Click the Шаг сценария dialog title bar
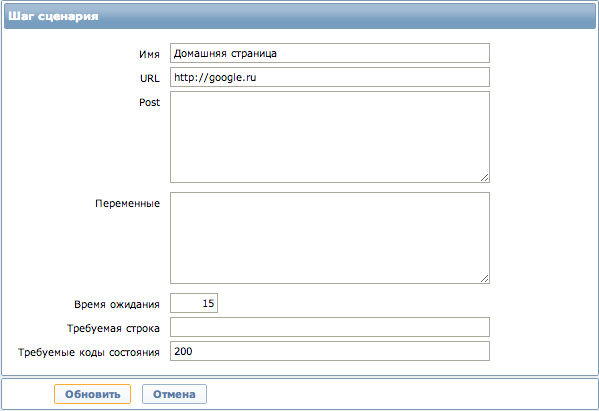This screenshot has width=599, height=411. [x=300, y=16]
